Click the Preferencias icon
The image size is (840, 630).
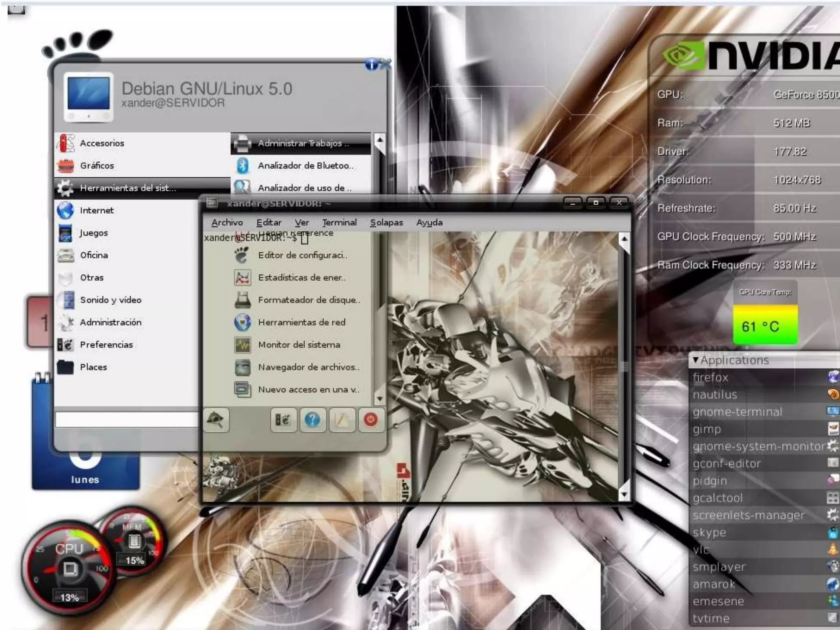[66, 345]
